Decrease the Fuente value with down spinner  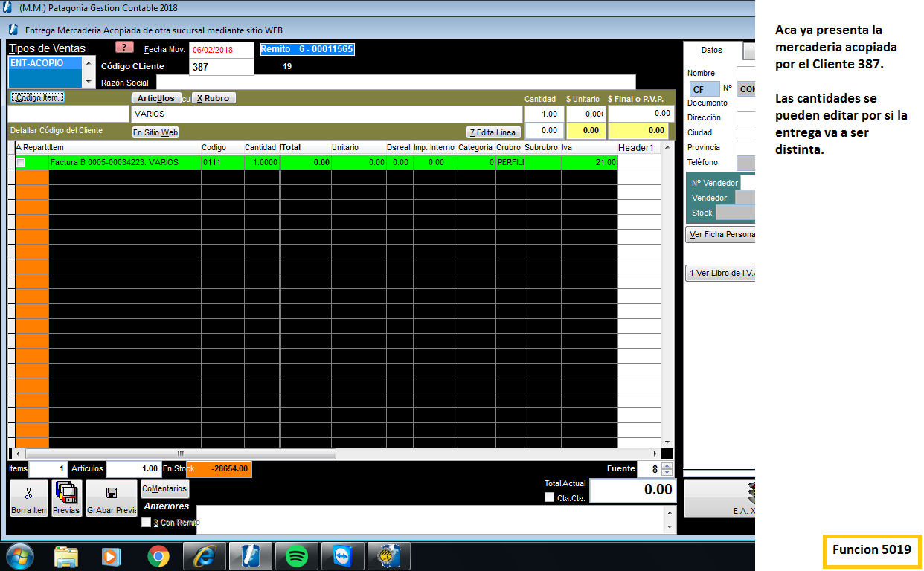pyautogui.click(x=667, y=473)
